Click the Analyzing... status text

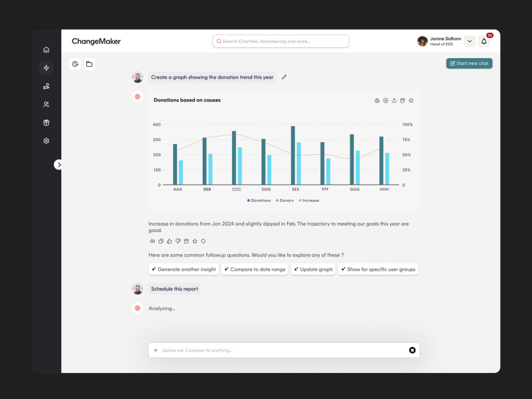pyautogui.click(x=162, y=309)
